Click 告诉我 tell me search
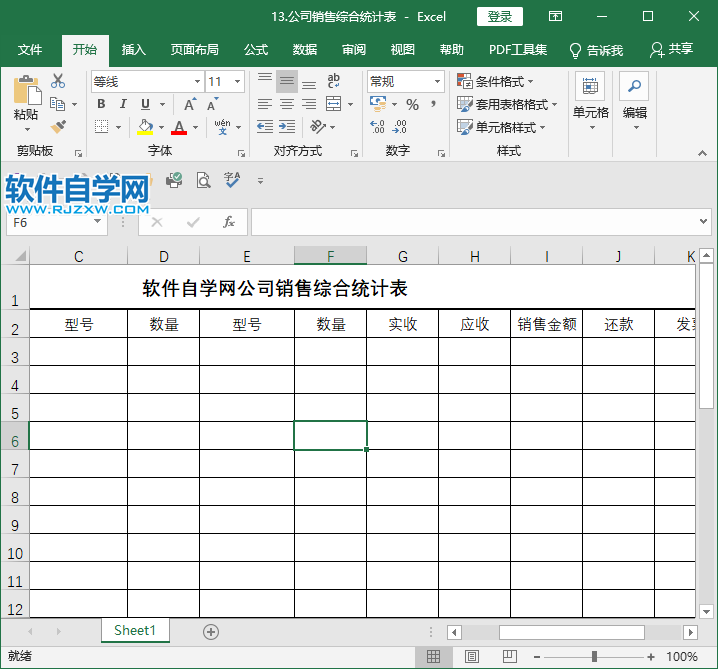This screenshot has width=718, height=669. coord(596,50)
